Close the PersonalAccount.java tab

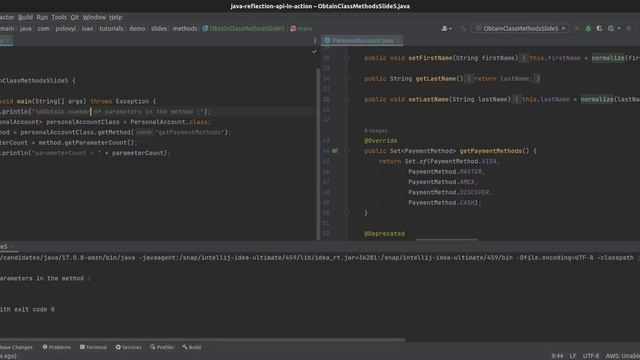[x=399, y=40]
